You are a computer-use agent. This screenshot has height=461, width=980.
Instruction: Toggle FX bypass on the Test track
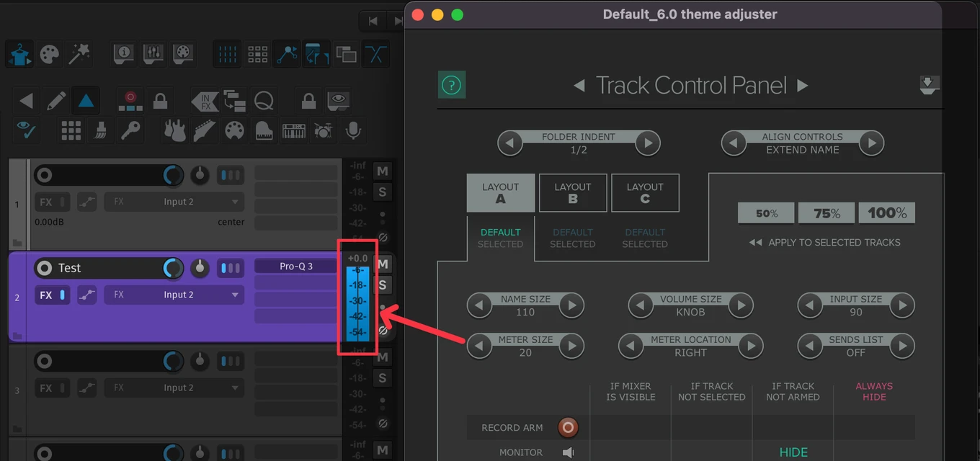pos(63,295)
